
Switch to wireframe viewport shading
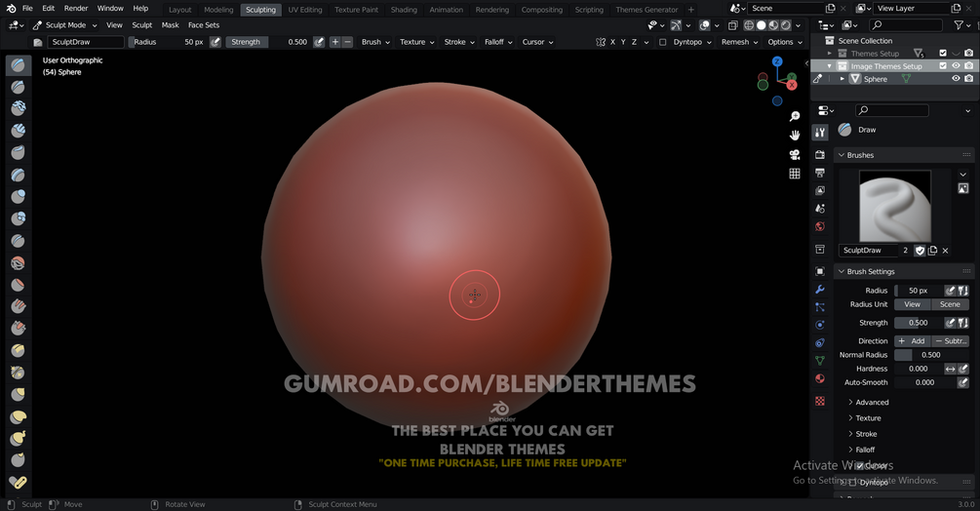(749, 25)
